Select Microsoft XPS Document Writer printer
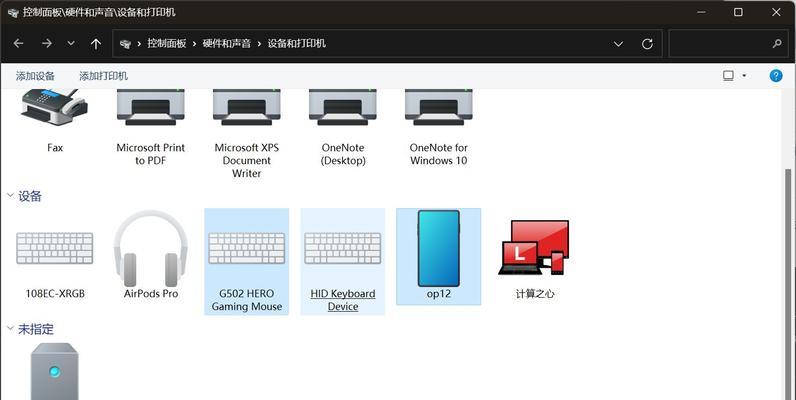 point(247,108)
